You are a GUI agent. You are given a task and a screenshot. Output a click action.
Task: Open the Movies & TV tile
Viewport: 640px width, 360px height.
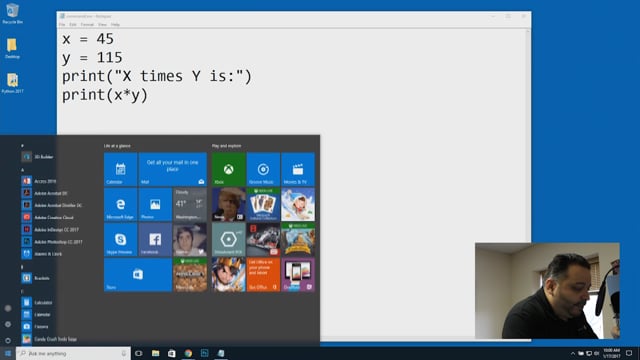click(298, 169)
